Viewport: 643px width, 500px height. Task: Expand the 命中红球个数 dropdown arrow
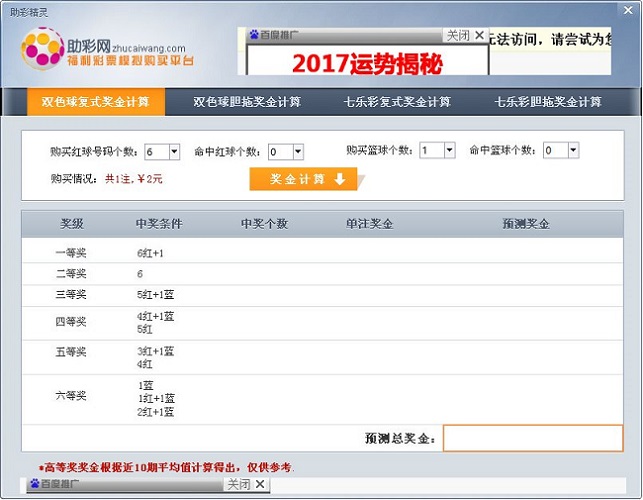tap(298, 152)
